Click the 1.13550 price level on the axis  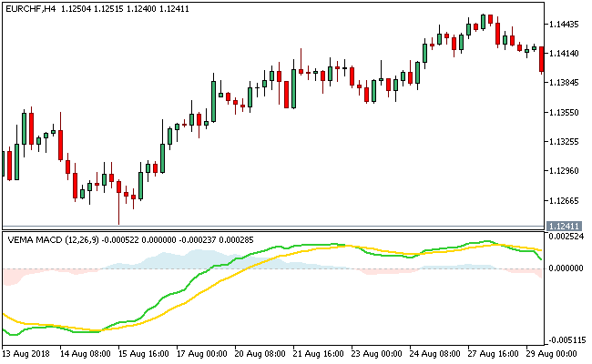(566, 113)
